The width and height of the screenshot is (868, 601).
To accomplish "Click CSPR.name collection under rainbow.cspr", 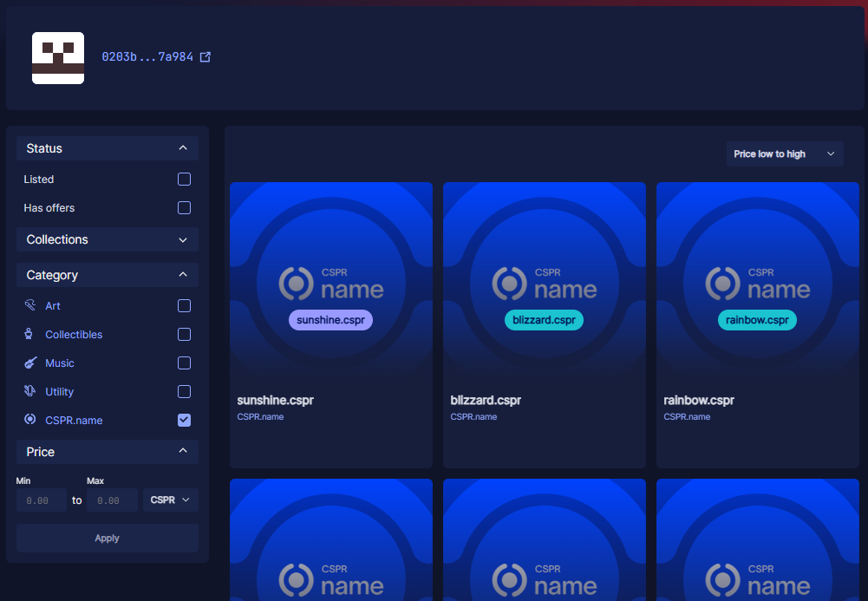I will (x=687, y=417).
